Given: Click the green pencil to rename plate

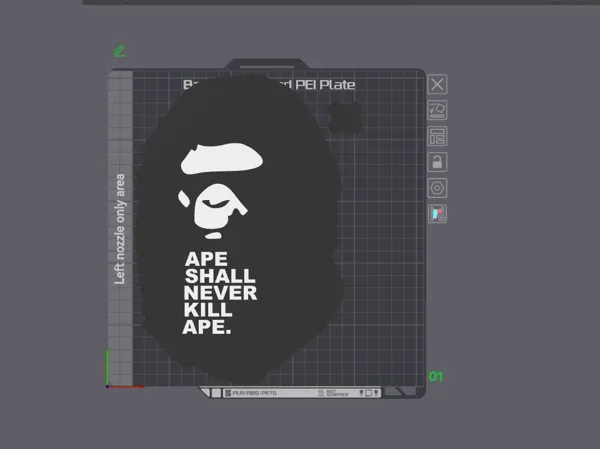Looking at the screenshot, I should (x=120, y=51).
